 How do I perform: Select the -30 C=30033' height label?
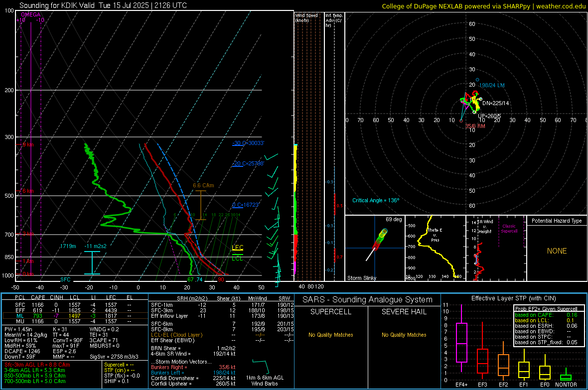(248, 143)
